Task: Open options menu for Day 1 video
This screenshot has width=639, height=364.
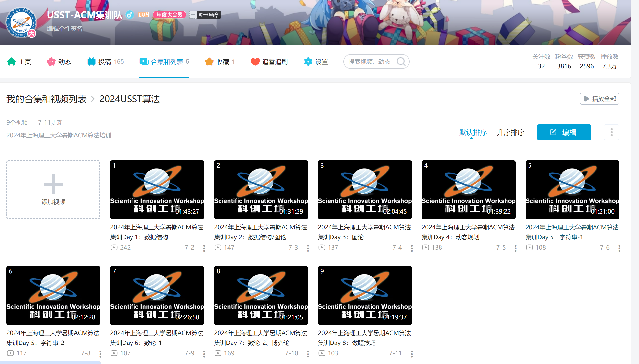Action: pos(204,248)
